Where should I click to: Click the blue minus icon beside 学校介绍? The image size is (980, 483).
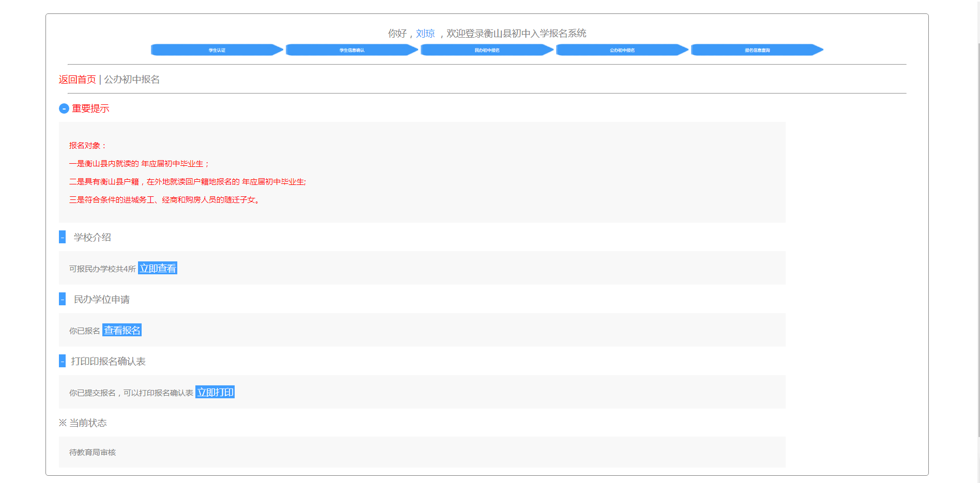coord(62,237)
